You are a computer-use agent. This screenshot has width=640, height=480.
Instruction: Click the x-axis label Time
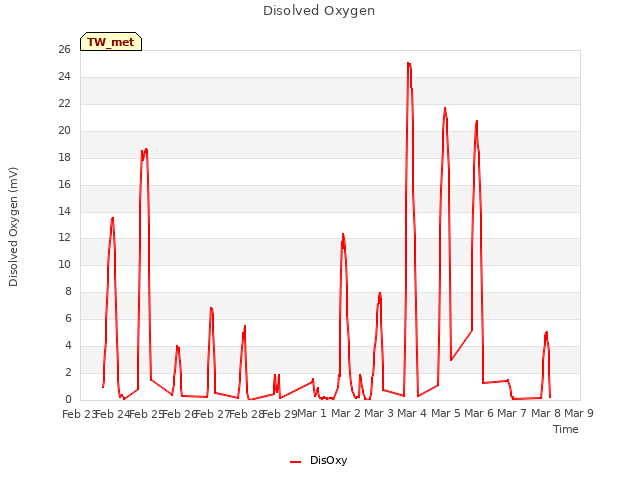click(x=565, y=429)
